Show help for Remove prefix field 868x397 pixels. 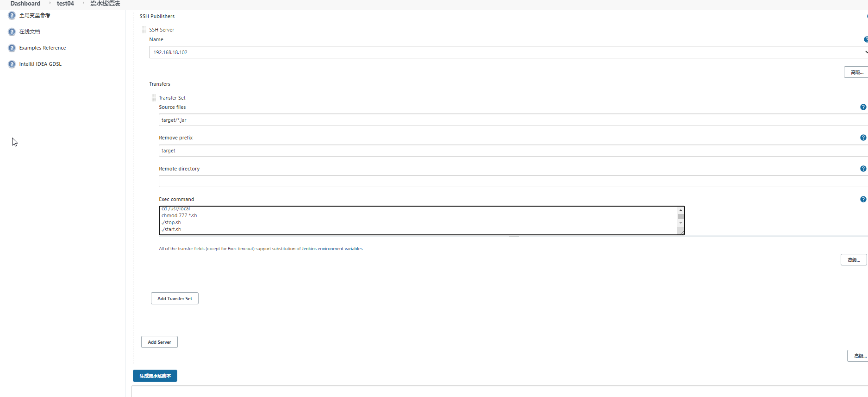(863, 138)
